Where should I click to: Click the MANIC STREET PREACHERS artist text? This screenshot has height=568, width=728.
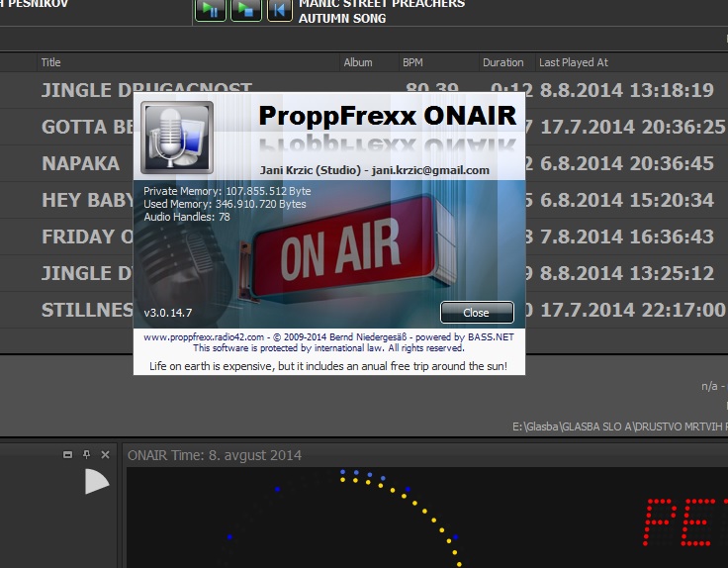[x=382, y=4]
